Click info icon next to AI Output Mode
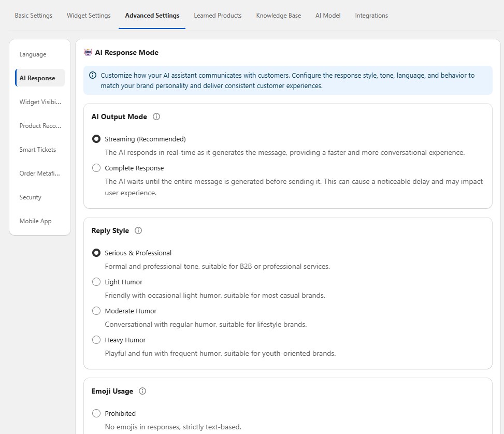The image size is (504, 434). (x=156, y=117)
